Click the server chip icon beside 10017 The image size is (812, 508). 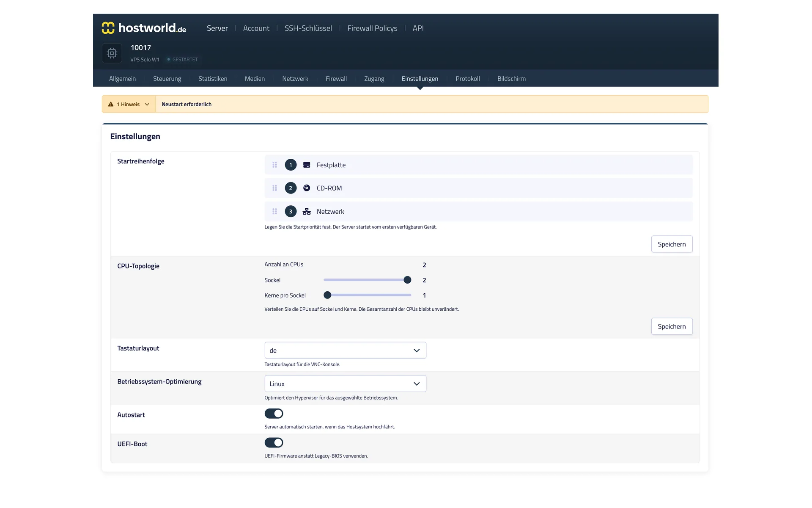coord(112,53)
